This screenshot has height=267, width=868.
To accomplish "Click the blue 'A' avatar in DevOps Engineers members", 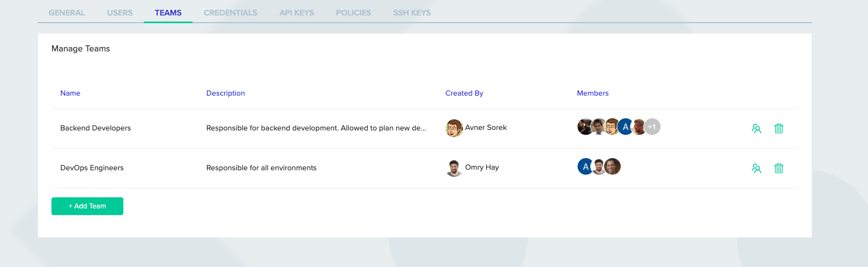I will pyautogui.click(x=586, y=166).
